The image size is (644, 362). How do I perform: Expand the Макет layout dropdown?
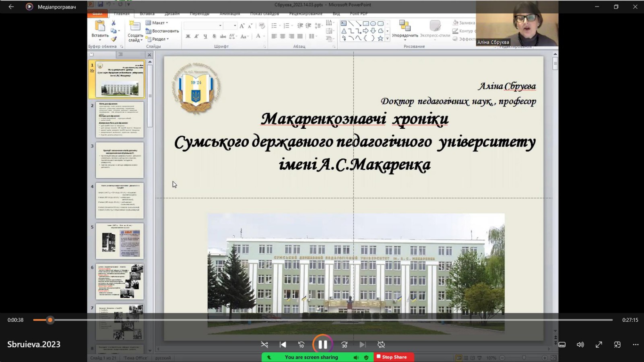click(157, 23)
